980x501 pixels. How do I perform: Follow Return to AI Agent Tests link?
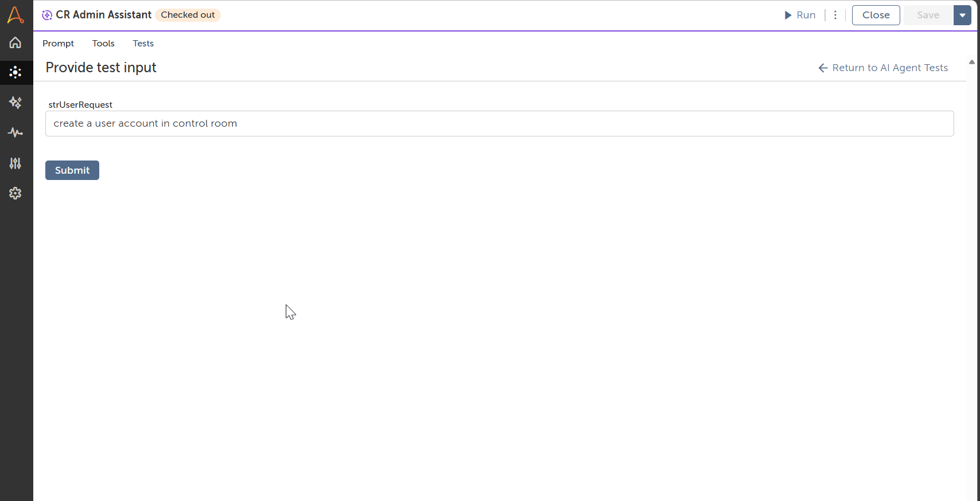(883, 68)
